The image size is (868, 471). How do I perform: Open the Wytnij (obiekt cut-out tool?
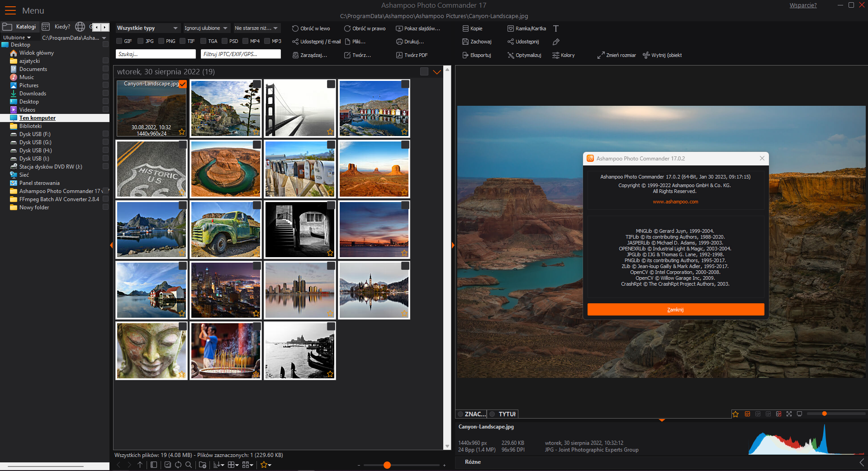click(662, 55)
